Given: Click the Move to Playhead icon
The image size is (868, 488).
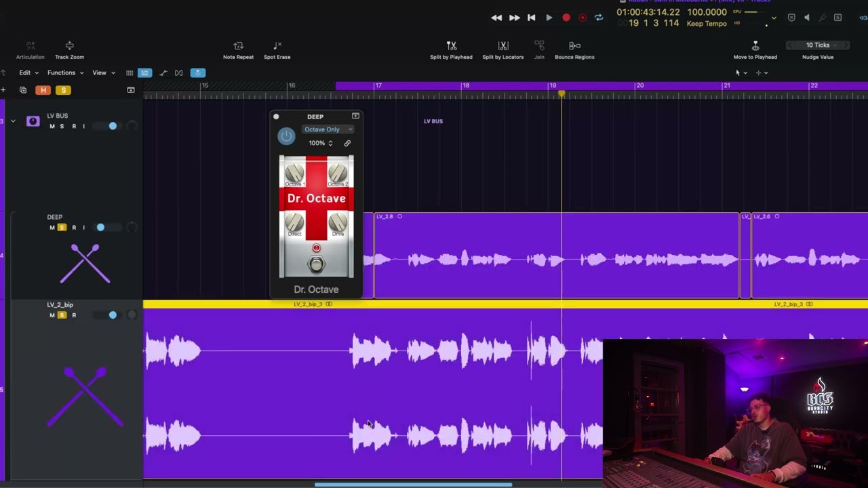Looking at the screenshot, I should tap(755, 45).
